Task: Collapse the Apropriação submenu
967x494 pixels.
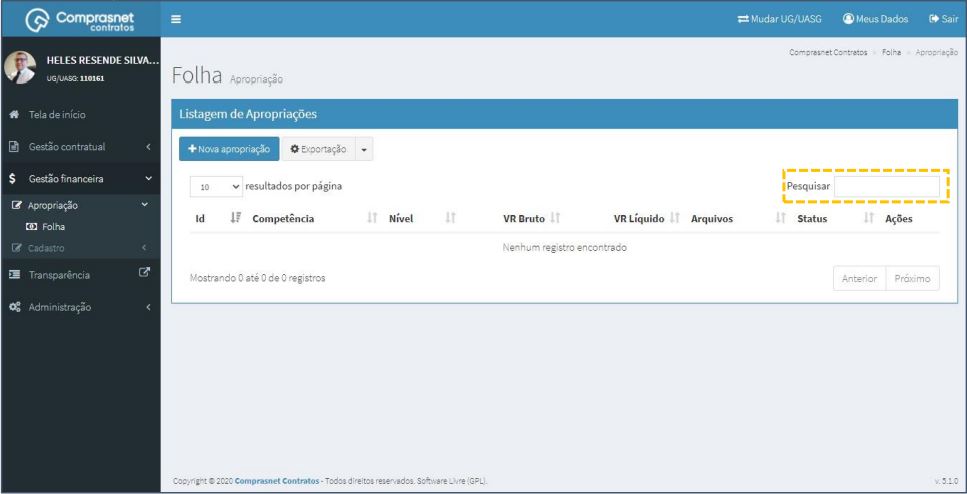Action: 80,205
